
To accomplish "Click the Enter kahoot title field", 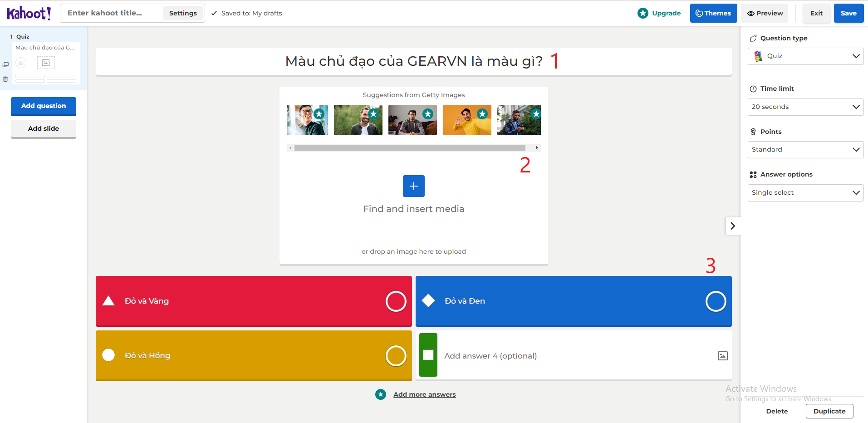I will click(113, 13).
